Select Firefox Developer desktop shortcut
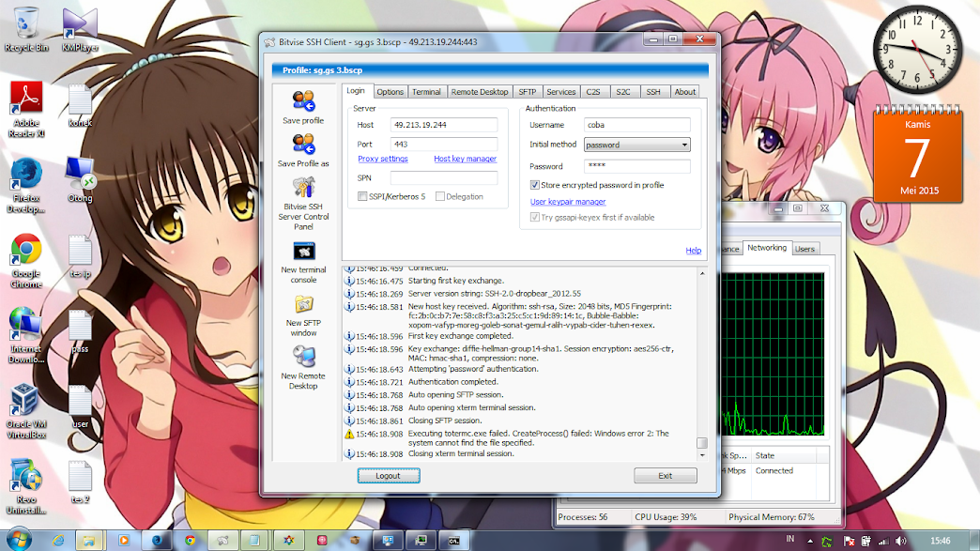Screen dimensions: 980x551 26,186
